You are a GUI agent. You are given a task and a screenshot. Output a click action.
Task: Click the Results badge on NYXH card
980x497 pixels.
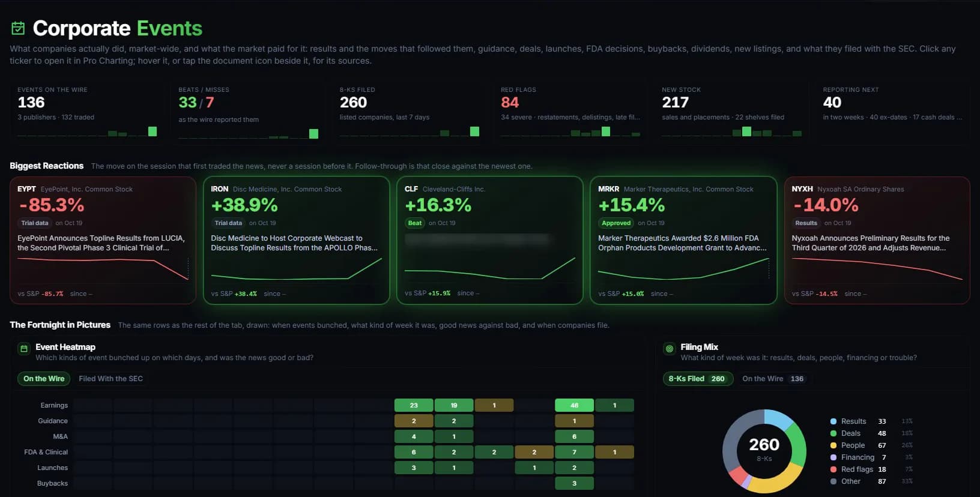tap(806, 223)
